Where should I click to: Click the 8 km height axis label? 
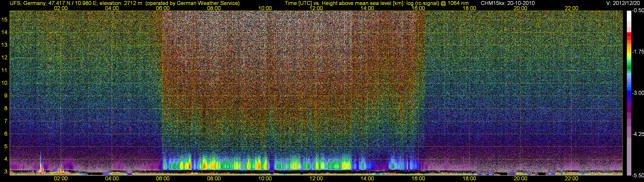(6, 108)
